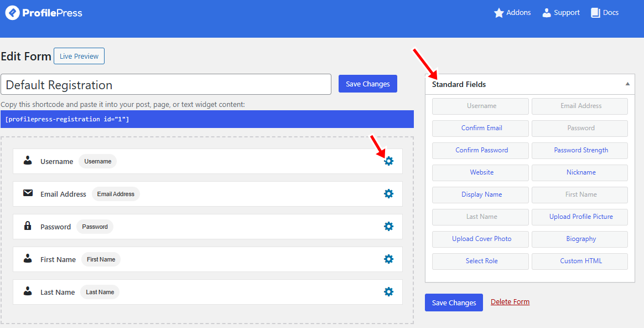Screen dimensions: 644x328
Task: Add the Nickname field
Action: [x=580, y=173]
